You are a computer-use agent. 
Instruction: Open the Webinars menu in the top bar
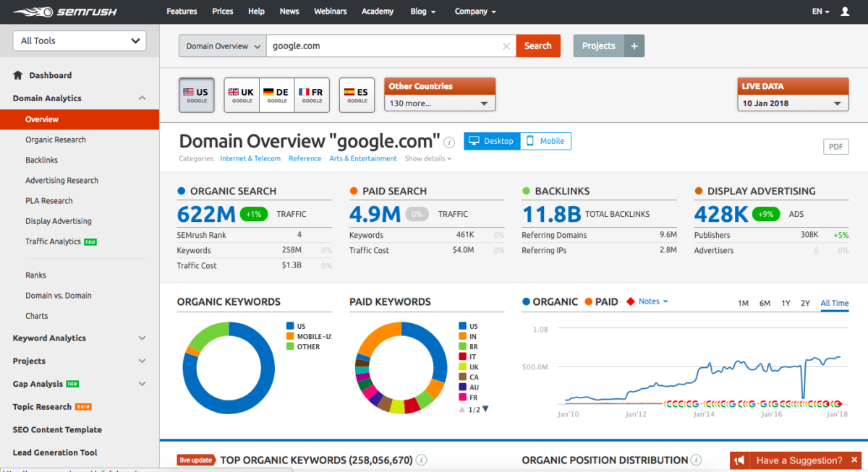[x=330, y=12]
